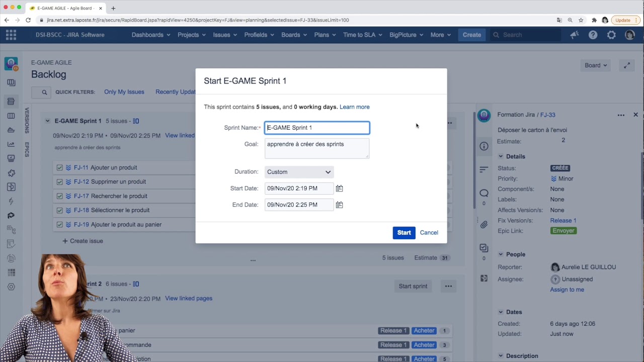Open Jira administration gear icon
This screenshot has height=362, width=644.
click(x=611, y=35)
